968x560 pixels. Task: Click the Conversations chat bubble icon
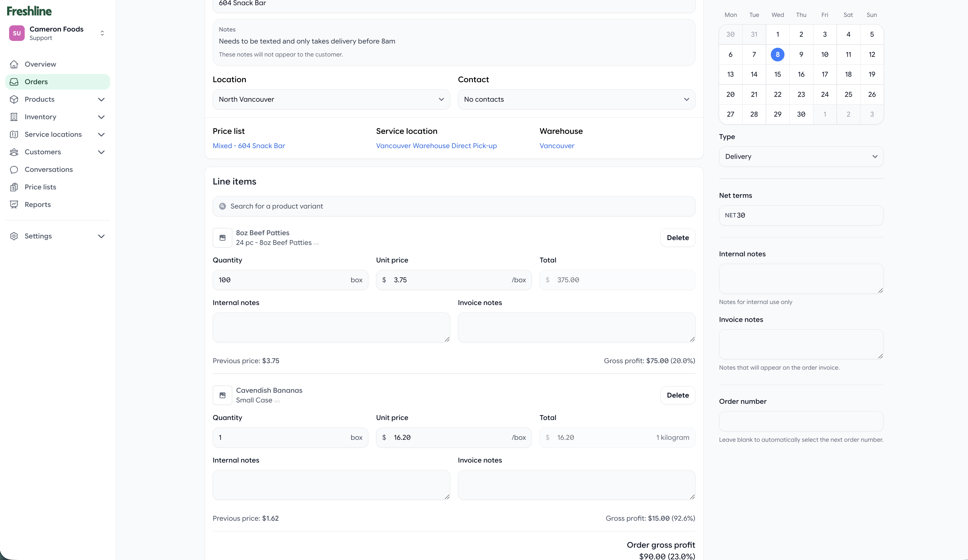coord(14,169)
